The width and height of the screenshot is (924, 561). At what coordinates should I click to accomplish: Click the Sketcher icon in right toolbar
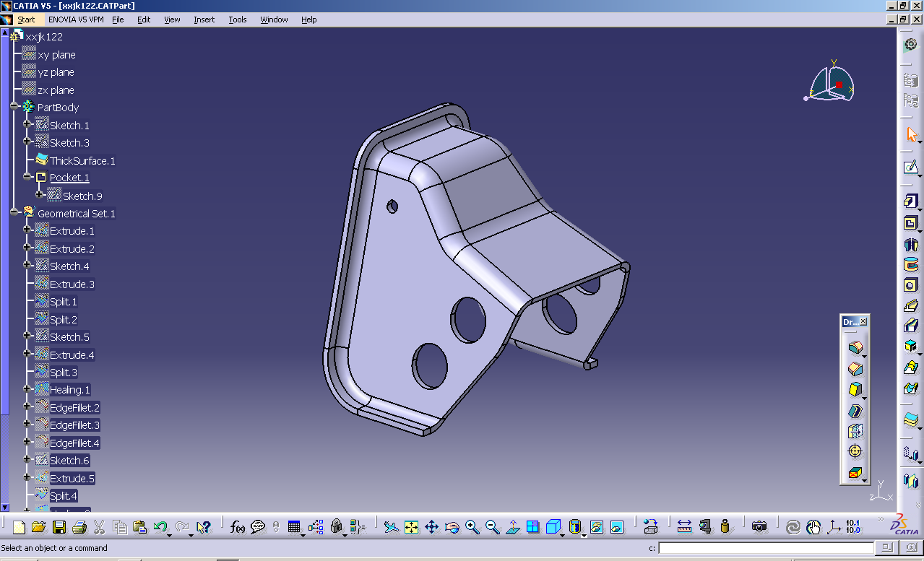tap(911, 168)
